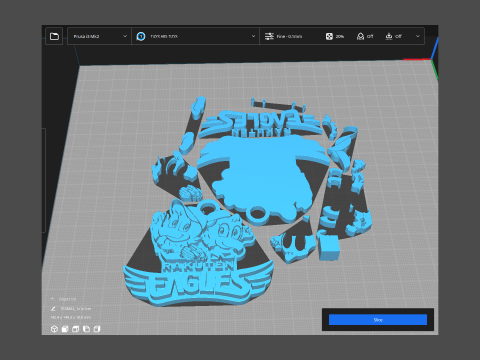Open the Prusa i3 Mk2 printer dropdown
Screen dimensions: 480x360
(99, 36)
